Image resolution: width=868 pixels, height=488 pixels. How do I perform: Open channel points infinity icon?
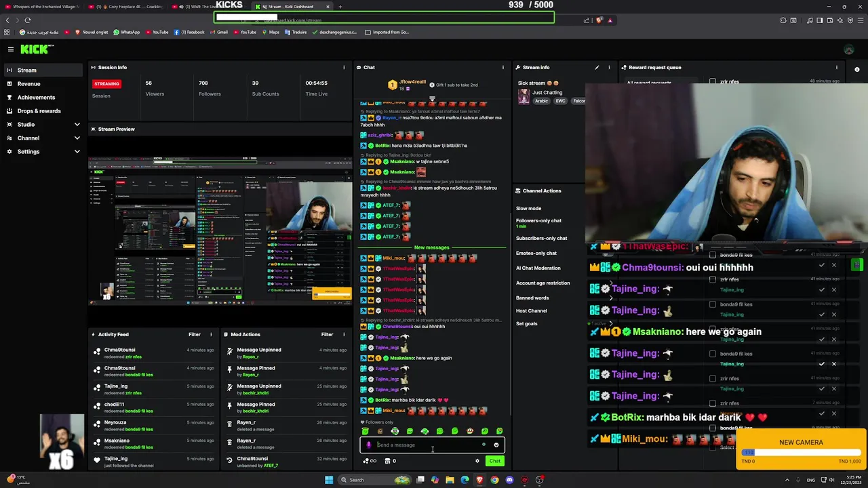coord(370,461)
